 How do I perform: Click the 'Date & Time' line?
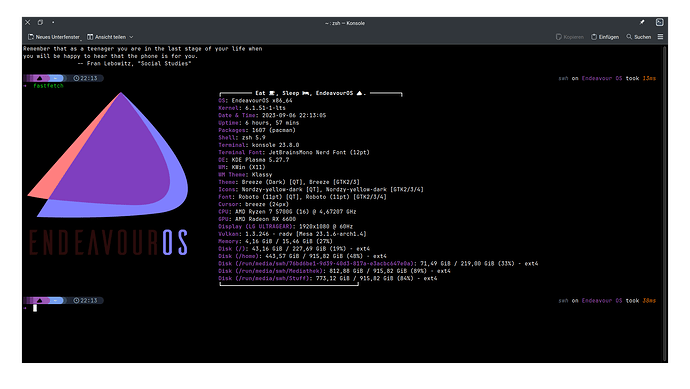click(272, 115)
